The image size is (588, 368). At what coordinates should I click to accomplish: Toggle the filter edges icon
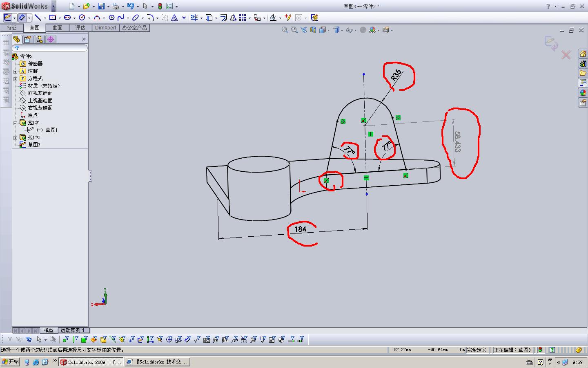coord(75,339)
